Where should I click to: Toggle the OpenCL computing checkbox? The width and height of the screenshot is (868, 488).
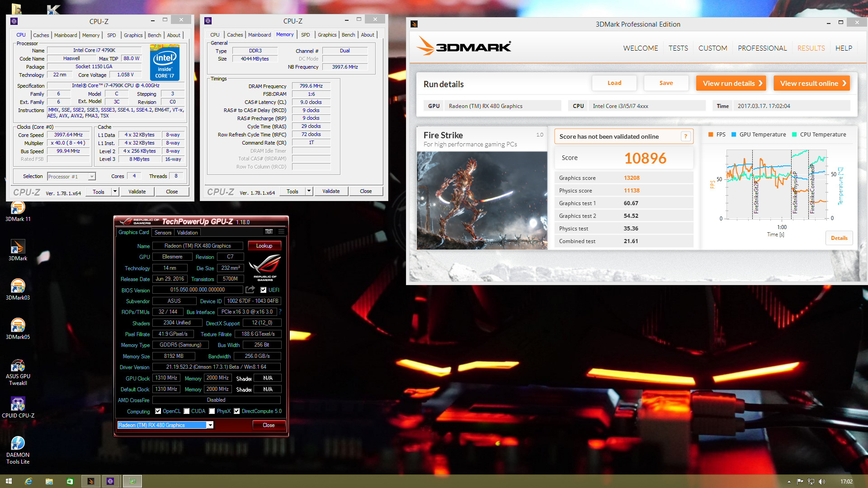click(x=158, y=411)
